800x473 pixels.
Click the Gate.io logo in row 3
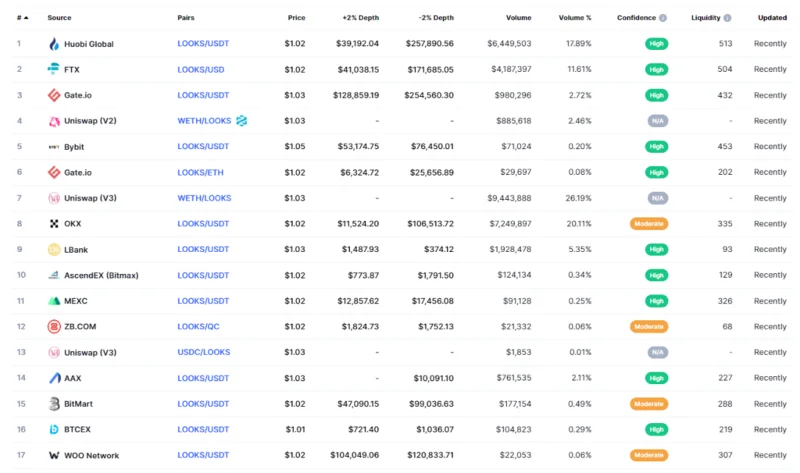click(54, 95)
